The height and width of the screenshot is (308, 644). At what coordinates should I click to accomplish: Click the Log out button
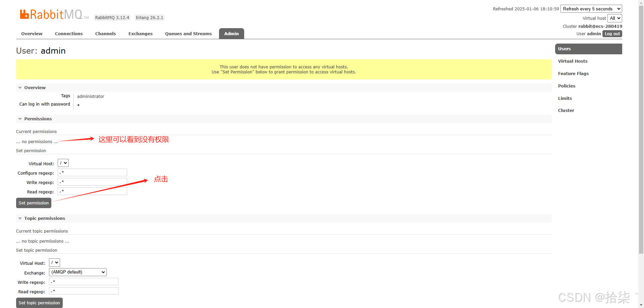[x=612, y=34]
